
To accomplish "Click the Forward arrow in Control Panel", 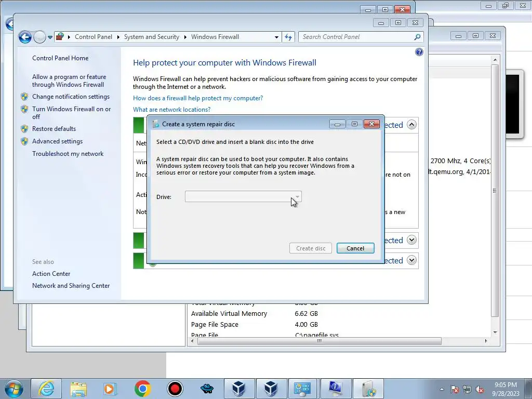I will pyautogui.click(x=39, y=37).
